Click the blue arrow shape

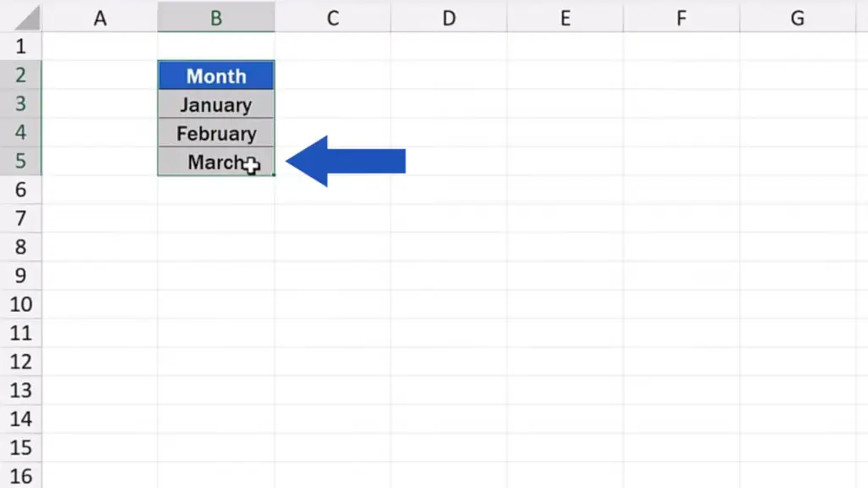tap(346, 161)
